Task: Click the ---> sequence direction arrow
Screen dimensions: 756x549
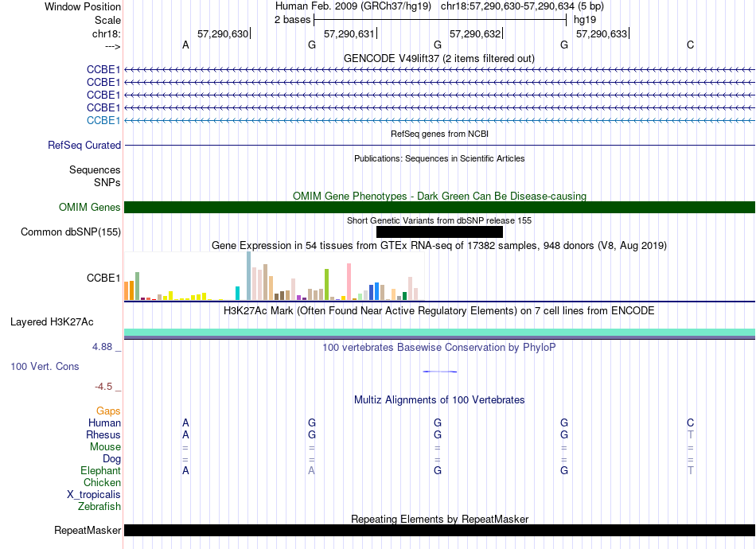Action: click(112, 46)
